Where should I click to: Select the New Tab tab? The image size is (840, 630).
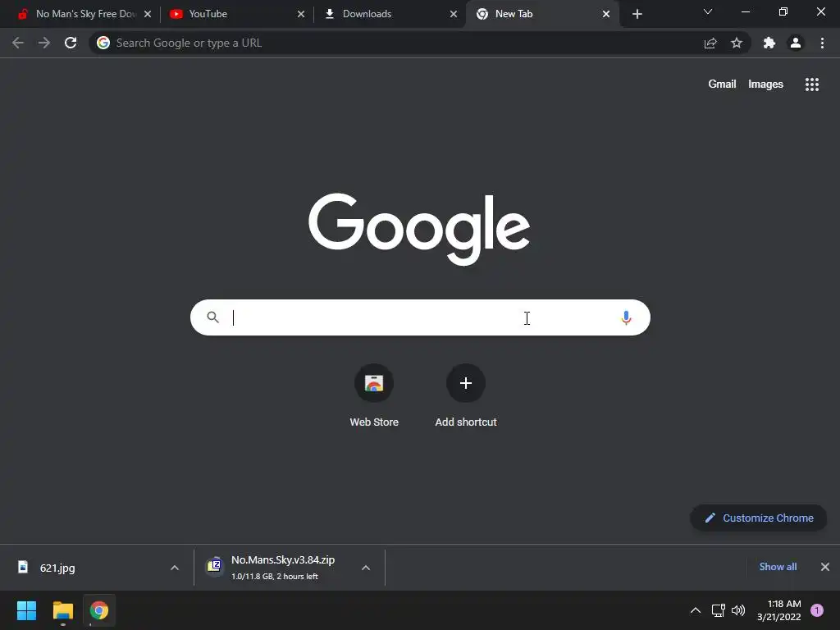click(541, 14)
